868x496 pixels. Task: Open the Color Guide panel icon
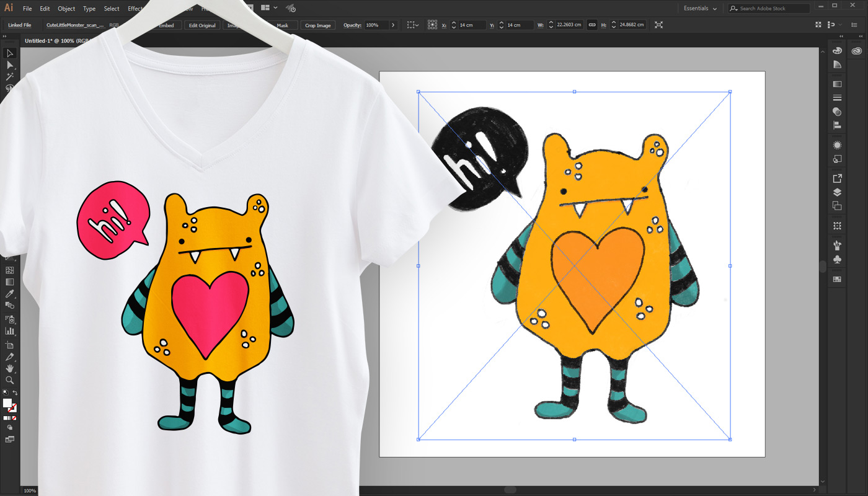[837, 64]
